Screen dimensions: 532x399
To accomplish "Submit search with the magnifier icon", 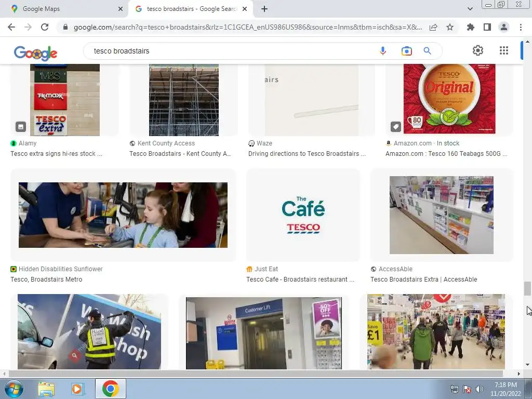I will pyautogui.click(x=428, y=51).
